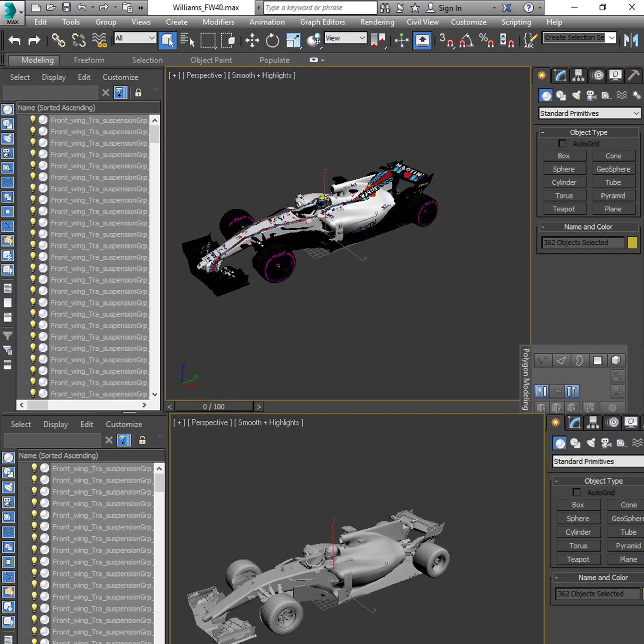Open the Standard Primitives dropdown in upper panel
This screenshot has width=644, height=644.
point(589,113)
